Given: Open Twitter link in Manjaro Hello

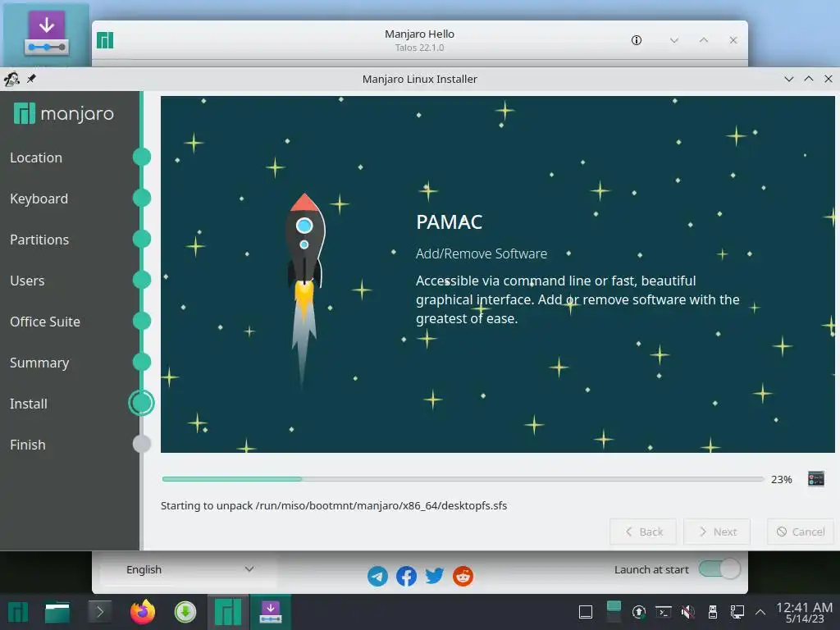Looking at the screenshot, I should [435, 576].
